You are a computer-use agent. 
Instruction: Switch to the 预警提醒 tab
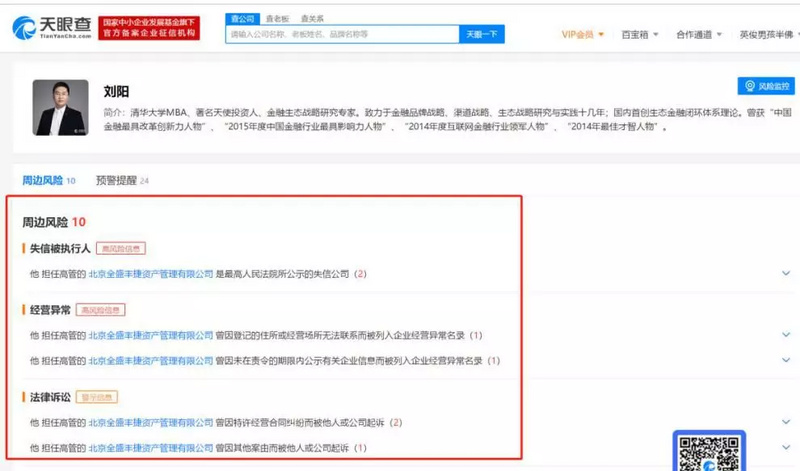122,180
